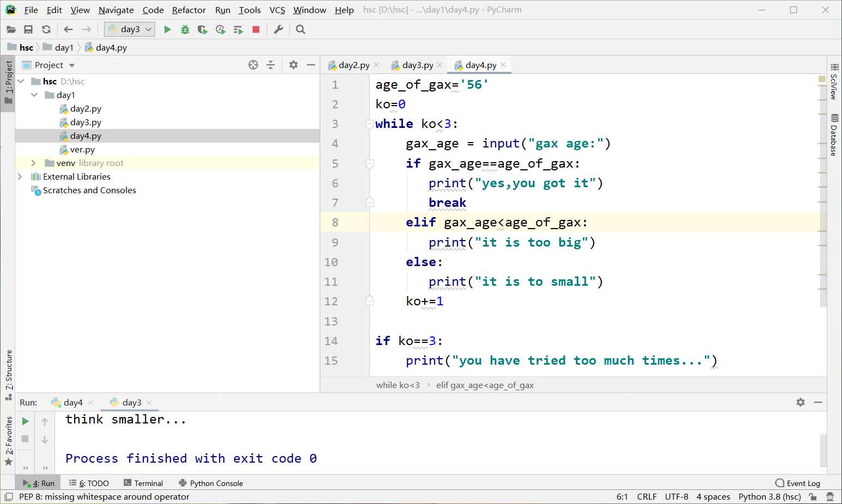Open the profiler run icon
Image resolution: width=842 pixels, height=504 pixels.
[x=221, y=29]
